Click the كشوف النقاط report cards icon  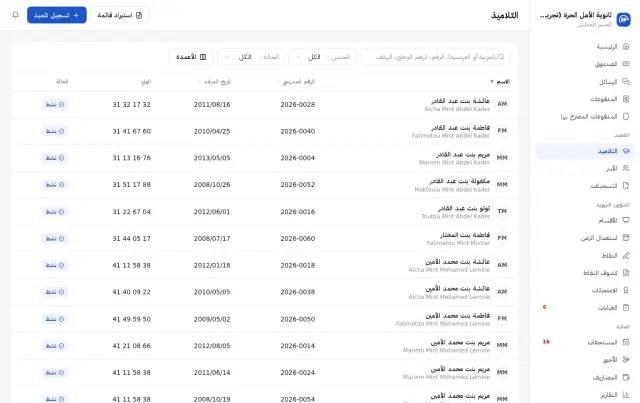click(x=626, y=273)
